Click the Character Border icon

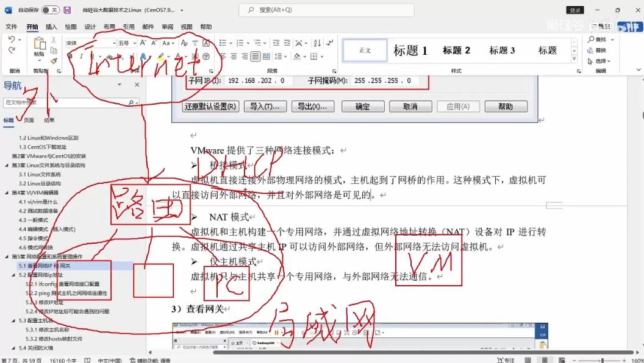click(206, 43)
